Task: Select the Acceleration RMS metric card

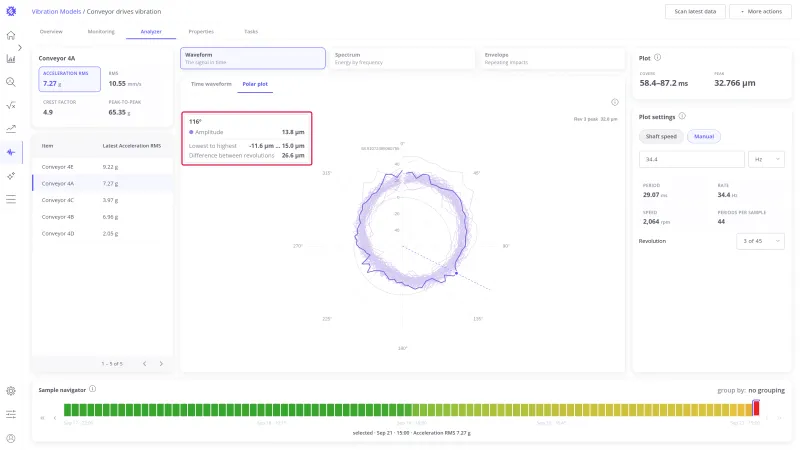Action: pos(69,79)
